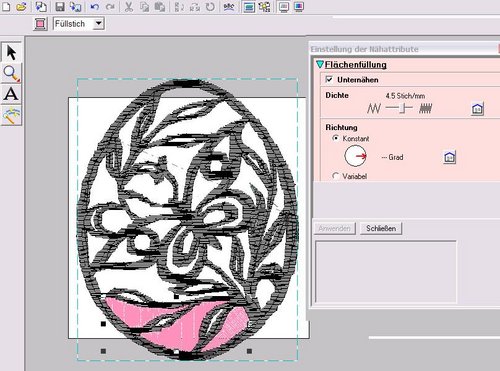The width and height of the screenshot is (500, 371).
Task: Open the sewing order icon with numbered blocks
Action: 265,7
